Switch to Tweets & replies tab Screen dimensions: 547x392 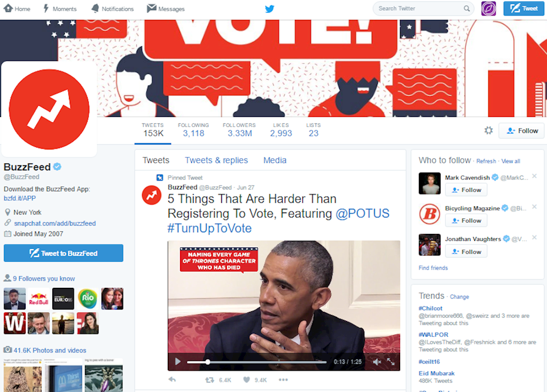tap(216, 160)
